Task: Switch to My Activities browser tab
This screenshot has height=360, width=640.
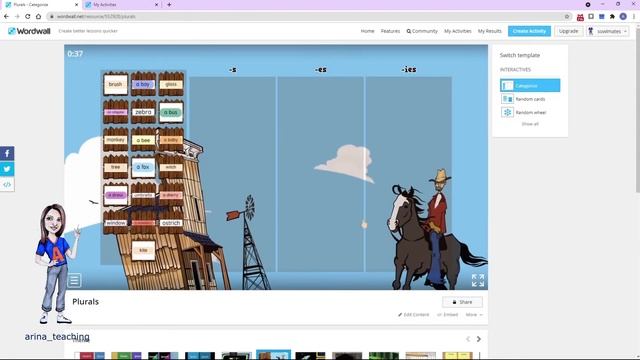Action: point(121,4)
